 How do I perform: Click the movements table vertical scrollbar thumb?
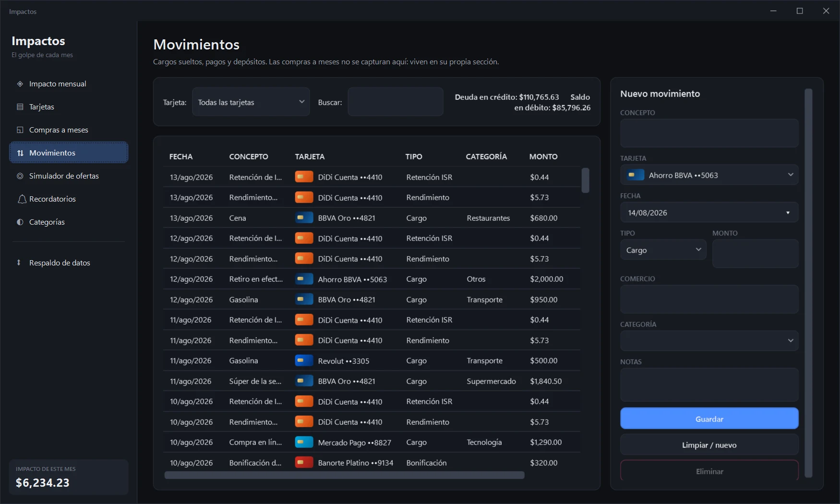tap(585, 180)
